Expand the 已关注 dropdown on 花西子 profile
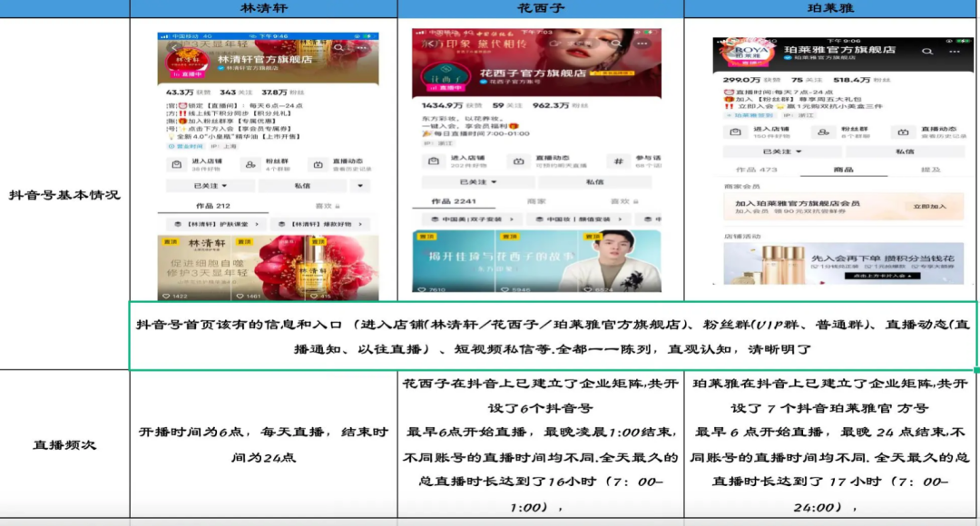Viewport: 980px width, 526px height. 478,181
